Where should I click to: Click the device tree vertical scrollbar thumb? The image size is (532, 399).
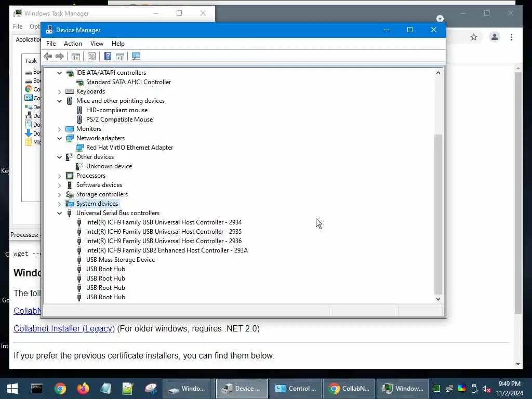(x=438, y=215)
